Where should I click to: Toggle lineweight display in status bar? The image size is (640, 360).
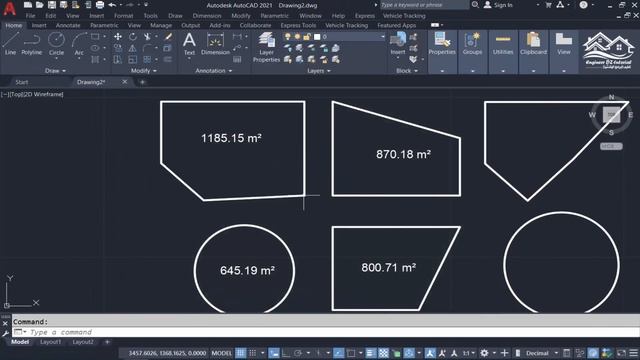(x=371, y=353)
